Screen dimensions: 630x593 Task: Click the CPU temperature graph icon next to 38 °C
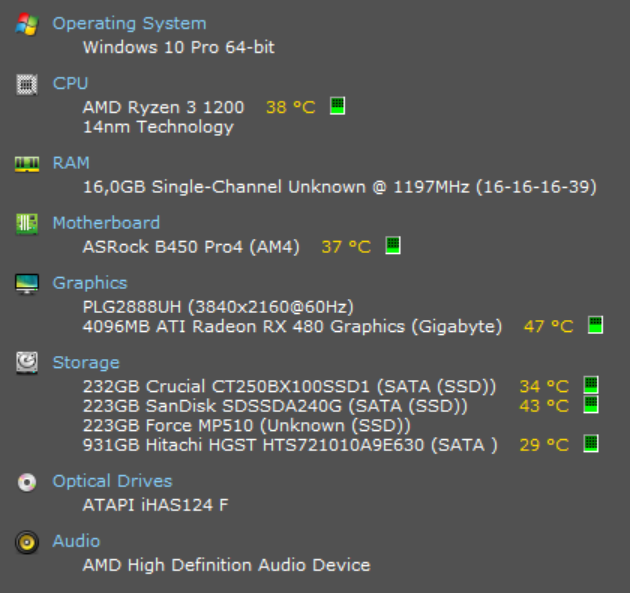click(338, 106)
